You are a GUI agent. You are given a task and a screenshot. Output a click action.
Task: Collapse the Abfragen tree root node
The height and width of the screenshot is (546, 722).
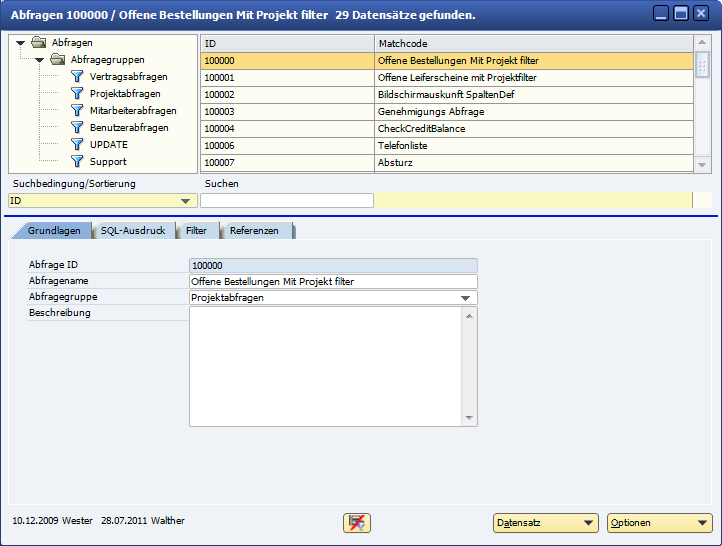[20, 43]
